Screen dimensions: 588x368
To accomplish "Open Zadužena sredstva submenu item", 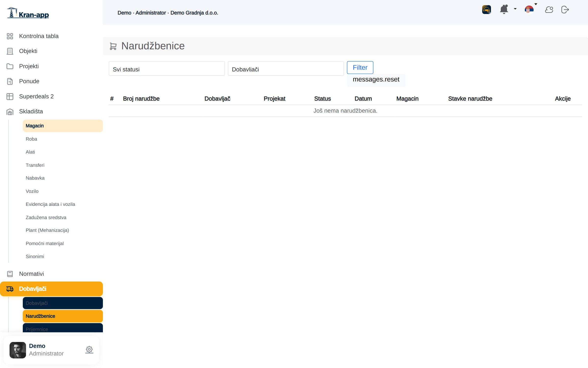I will (x=63, y=217).
